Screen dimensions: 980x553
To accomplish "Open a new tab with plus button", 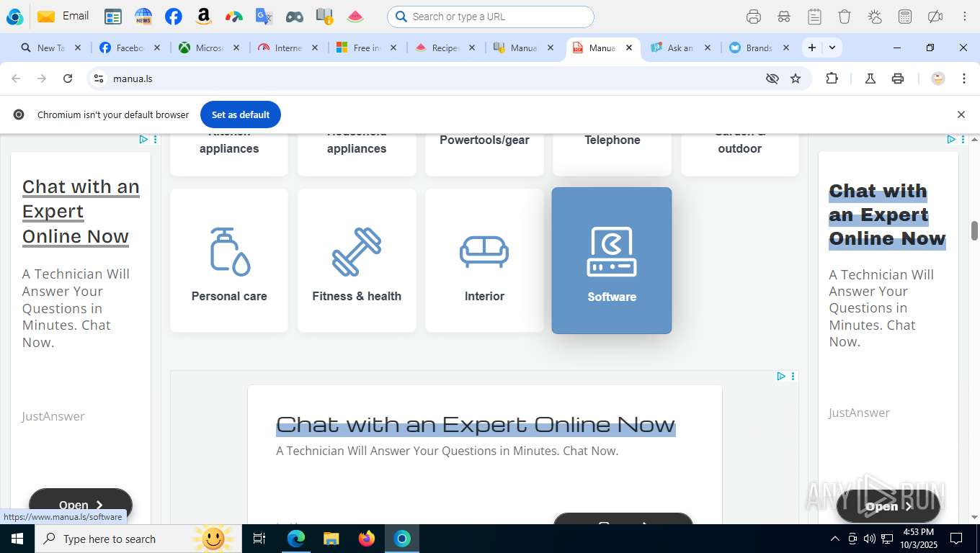I will 812,48.
